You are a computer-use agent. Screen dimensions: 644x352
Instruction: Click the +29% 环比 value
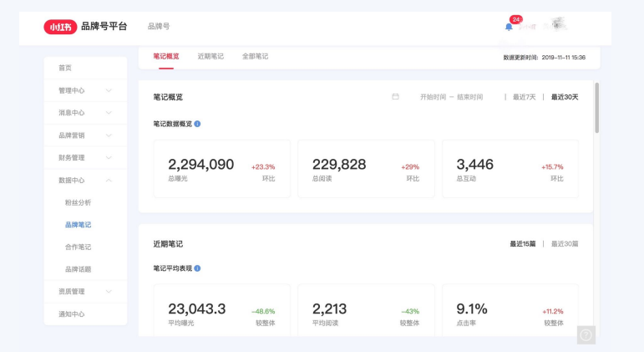(x=410, y=167)
